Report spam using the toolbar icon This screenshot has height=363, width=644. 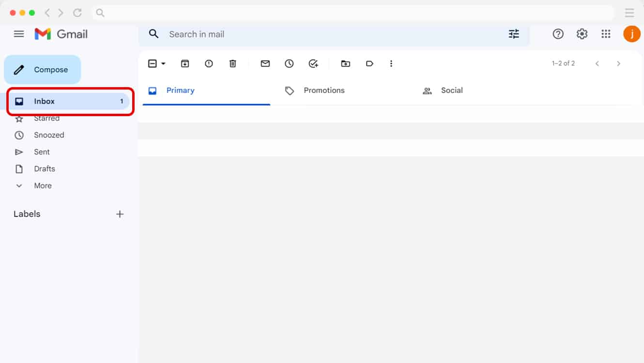pyautogui.click(x=209, y=63)
